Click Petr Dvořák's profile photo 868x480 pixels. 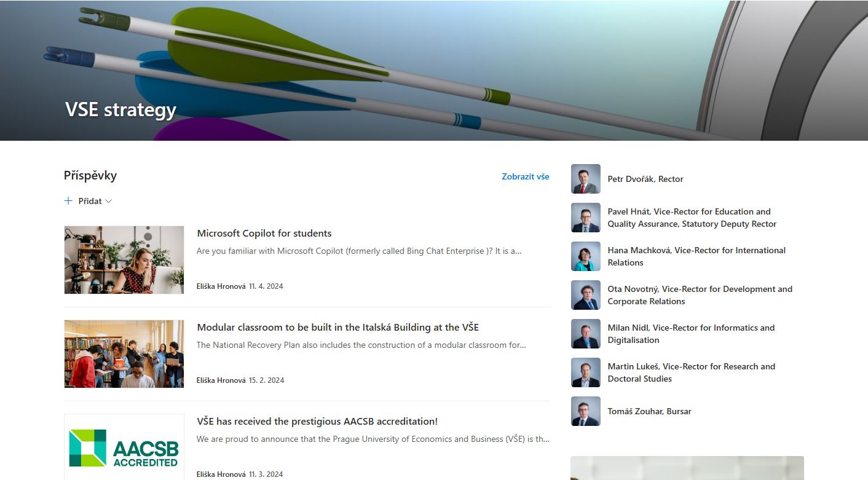[585, 179]
